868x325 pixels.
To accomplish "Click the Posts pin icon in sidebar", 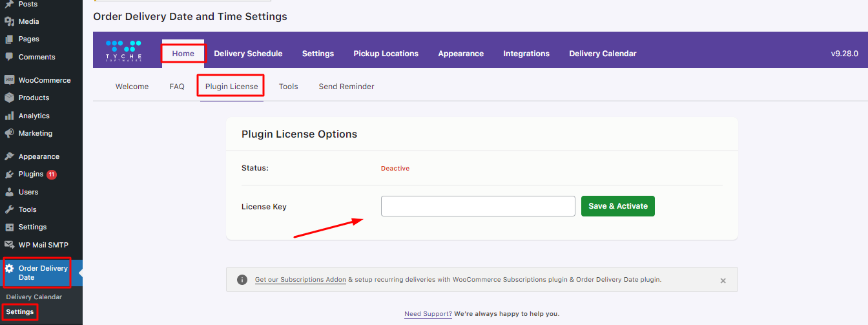I will click(x=9, y=4).
